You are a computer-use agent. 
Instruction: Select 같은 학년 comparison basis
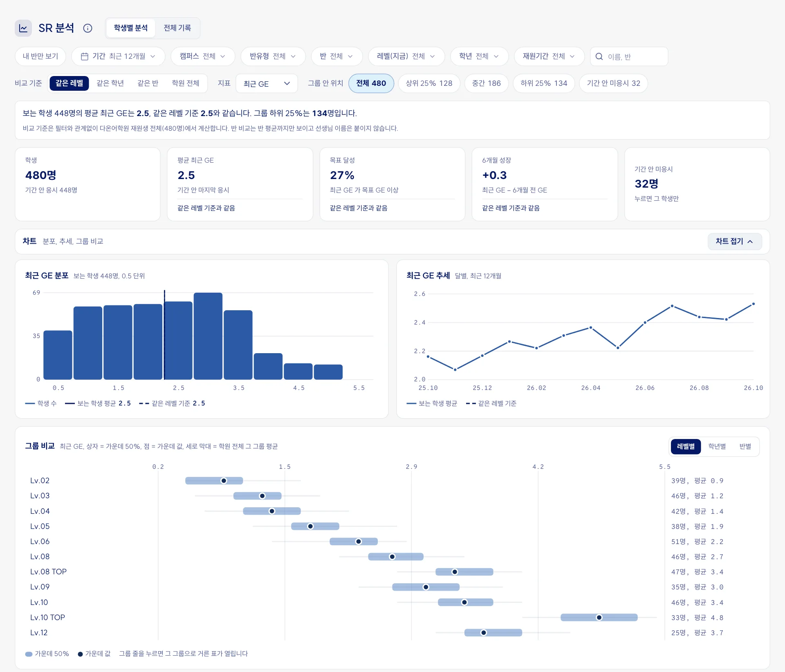coord(110,83)
